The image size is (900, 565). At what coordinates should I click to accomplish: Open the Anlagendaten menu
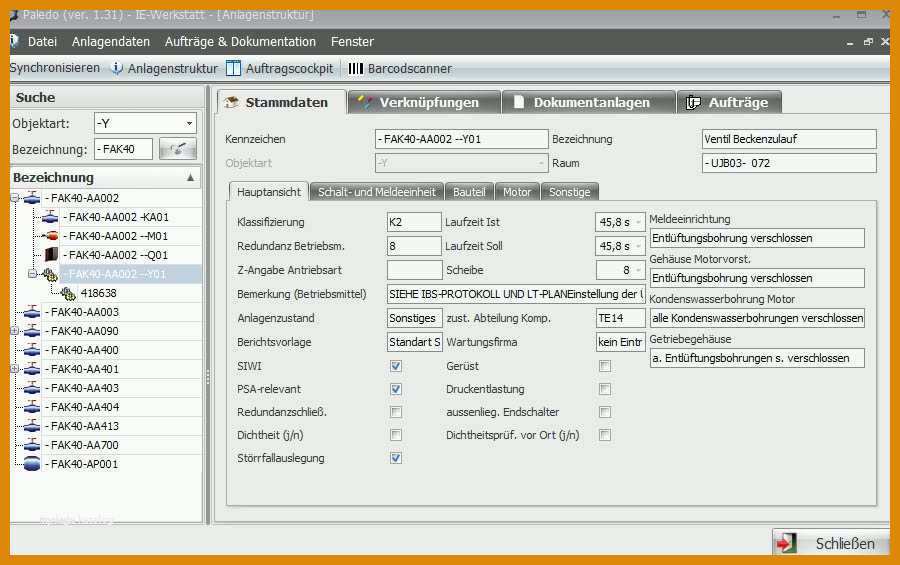point(110,41)
